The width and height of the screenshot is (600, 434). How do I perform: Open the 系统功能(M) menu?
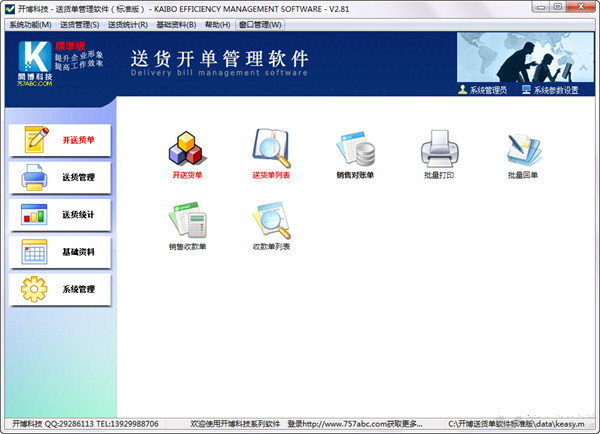click(29, 24)
